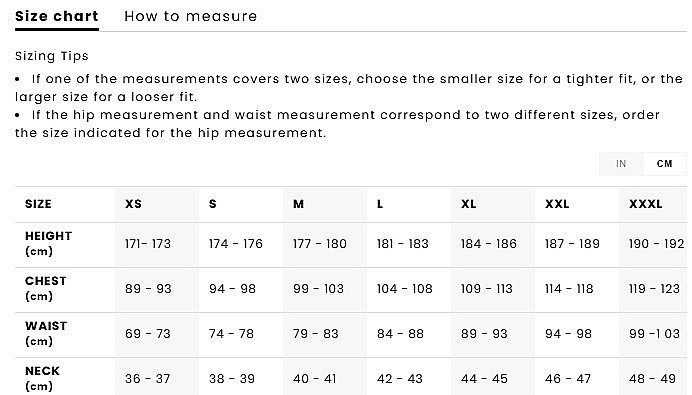Click the Sizing Tips heading
Viewport: 692px width, 395px height.
coord(52,56)
